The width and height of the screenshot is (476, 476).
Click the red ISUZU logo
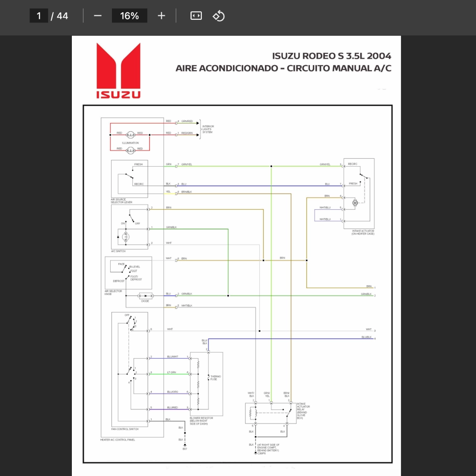[119, 71]
